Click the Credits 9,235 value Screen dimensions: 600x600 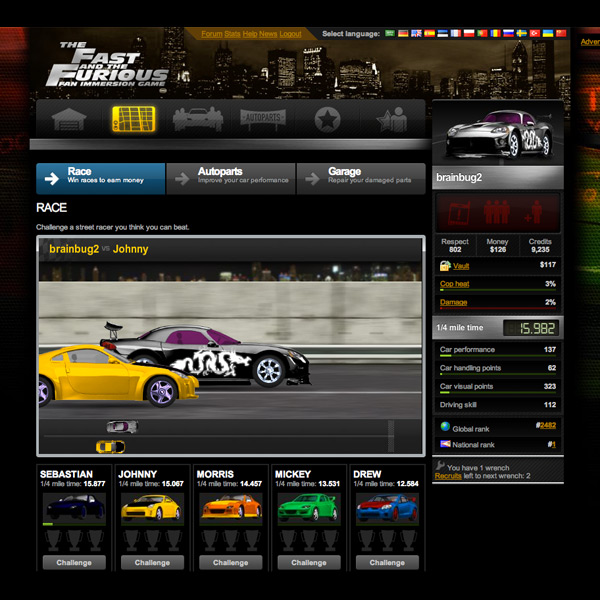click(x=540, y=249)
